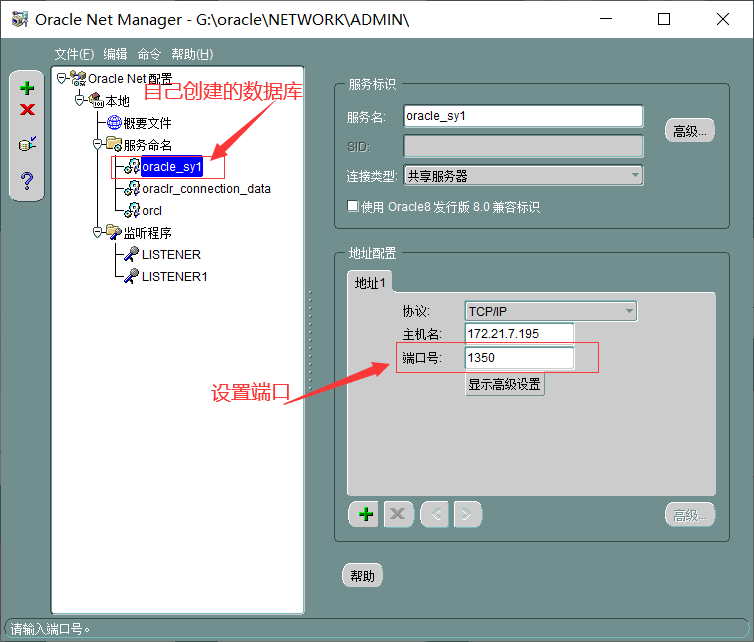
Task: Select 监听程序 label in the tree
Action: (x=147, y=233)
